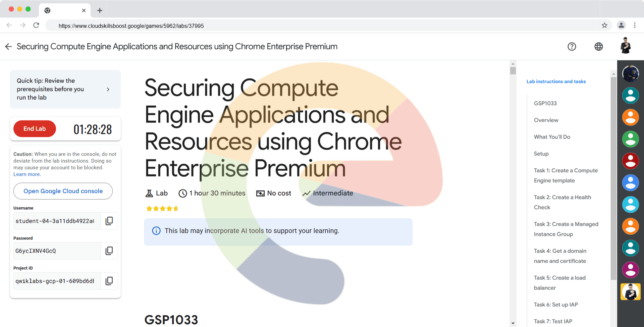
Task: Jump to the Overview section
Action: [x=546, y=120]
